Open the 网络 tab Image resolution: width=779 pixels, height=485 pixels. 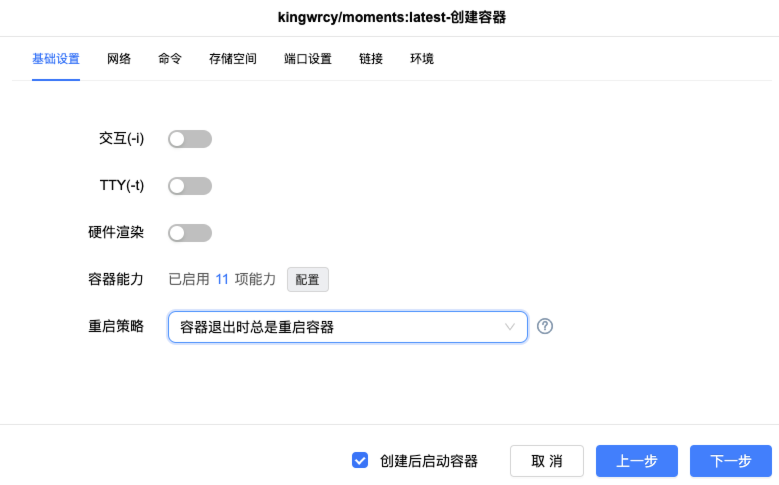coord(119,59)
